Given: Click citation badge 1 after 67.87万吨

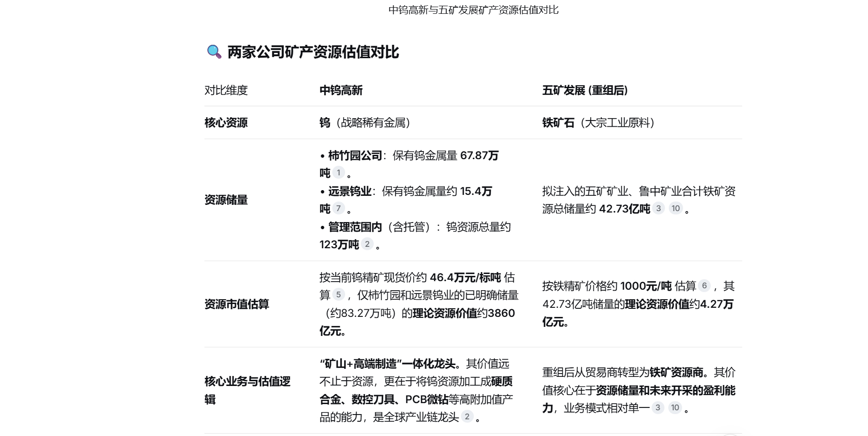Looking at the screenshot, I should pyautogui.click(x=338, y=172).
